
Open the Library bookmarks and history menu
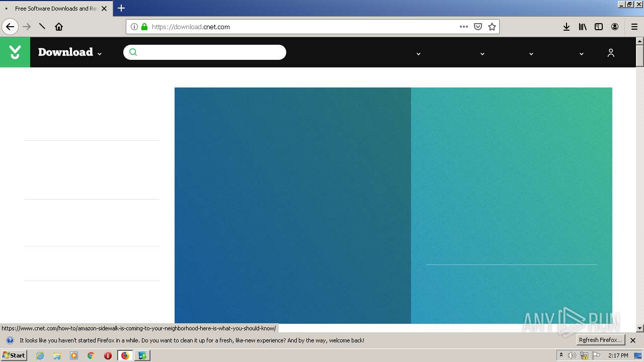tap(583, 27)
